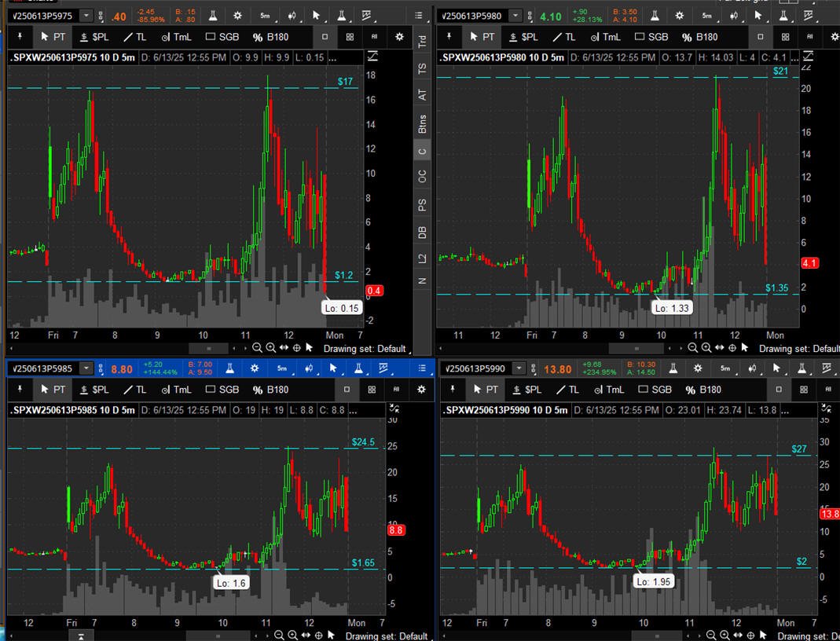Screen dimensions: 840x641
Task: Activate SGB rectangle tool in P5980 toolbar
Action: click(651, 37)
